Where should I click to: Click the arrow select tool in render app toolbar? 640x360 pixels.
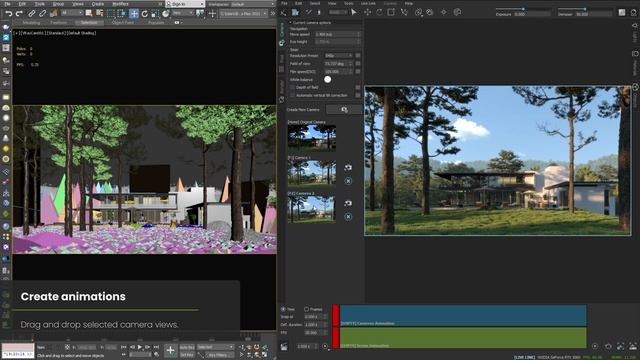(354, 12)
